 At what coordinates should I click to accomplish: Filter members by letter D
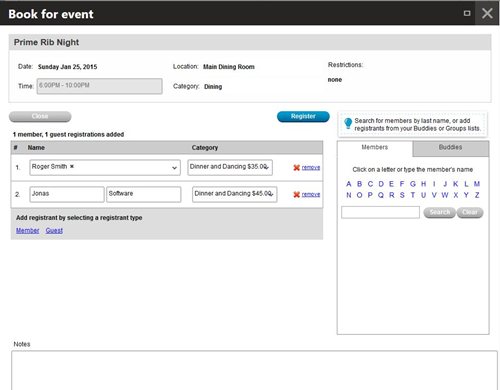click(x=381, y=184)
